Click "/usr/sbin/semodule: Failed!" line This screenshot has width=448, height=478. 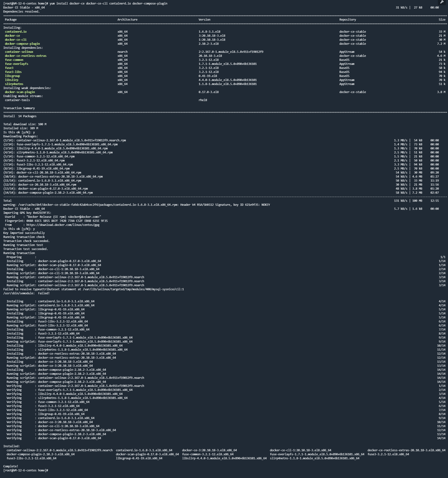(26, 293)
